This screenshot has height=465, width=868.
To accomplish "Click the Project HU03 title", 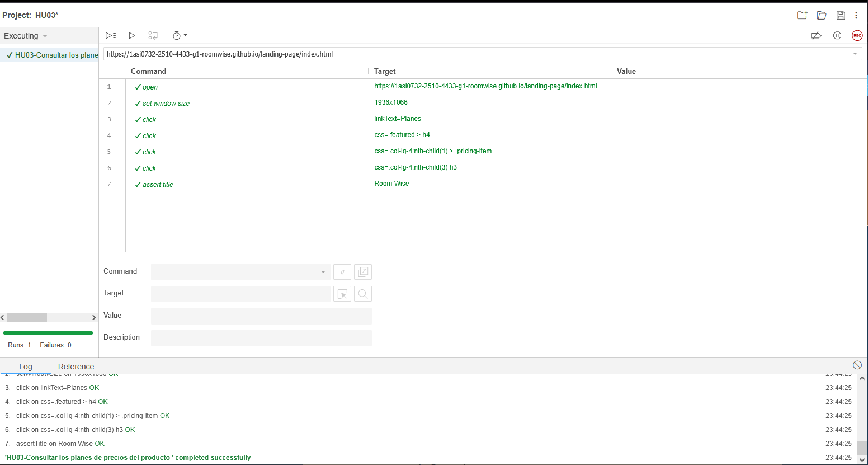I will [30, 15].
